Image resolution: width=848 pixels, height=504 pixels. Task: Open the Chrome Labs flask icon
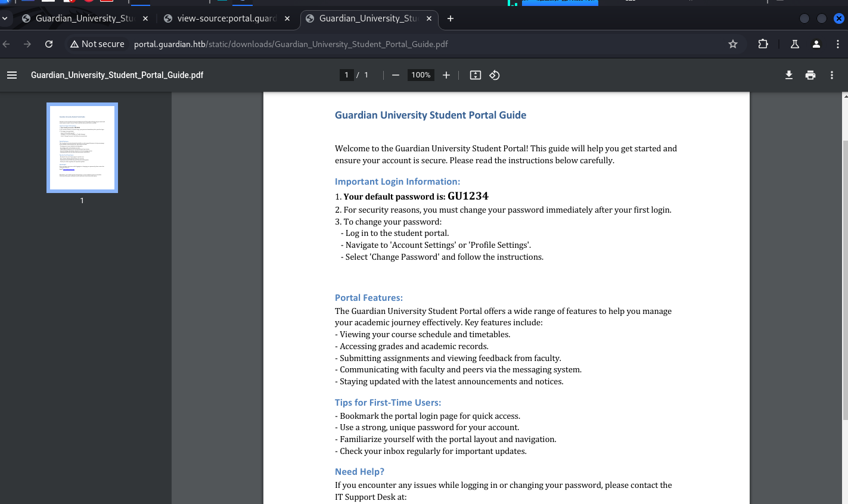795,44
